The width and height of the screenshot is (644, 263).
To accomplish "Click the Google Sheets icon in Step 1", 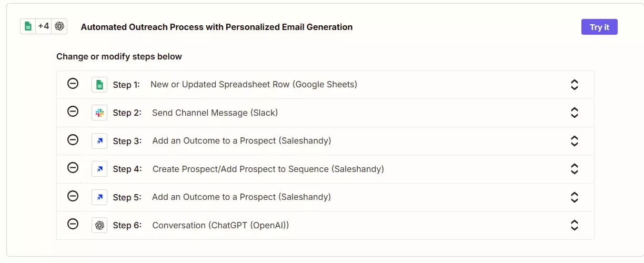I will (99, 85).
